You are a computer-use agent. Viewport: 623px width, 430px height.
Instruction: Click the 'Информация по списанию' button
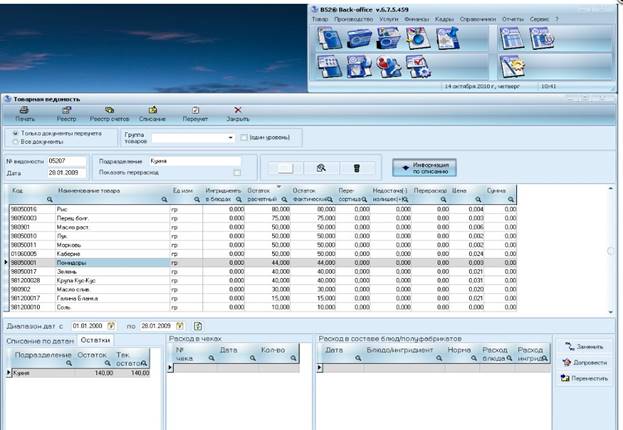point(425,167)
